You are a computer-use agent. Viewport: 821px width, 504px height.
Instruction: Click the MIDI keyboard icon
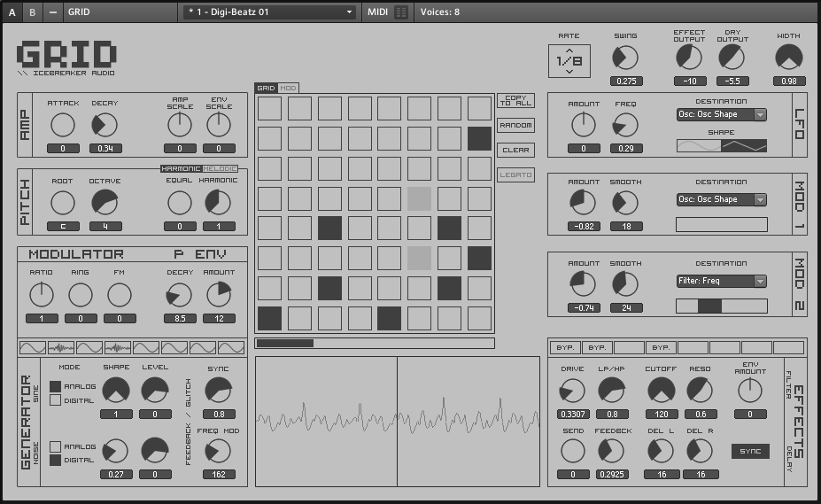click(x=402, y=12)
